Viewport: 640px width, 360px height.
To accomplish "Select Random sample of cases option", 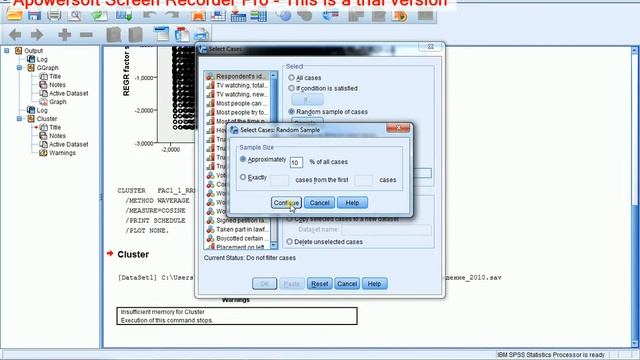I will coord(291,111).
